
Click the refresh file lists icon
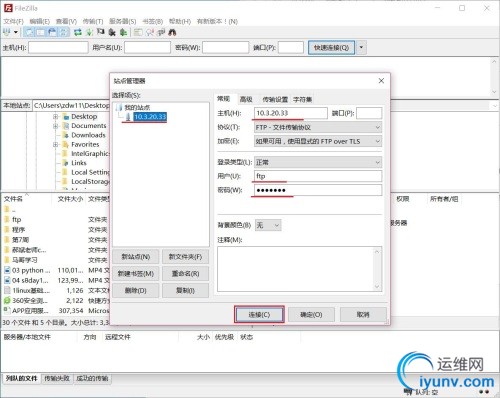tap(78, 32)
